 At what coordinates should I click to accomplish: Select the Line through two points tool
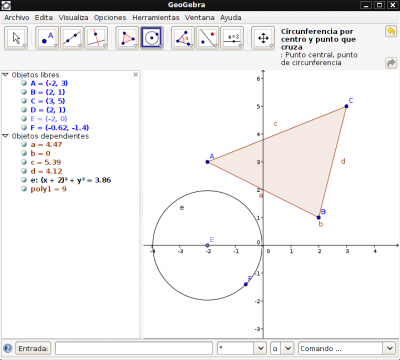pyautogui.click(x=72, y=38)
